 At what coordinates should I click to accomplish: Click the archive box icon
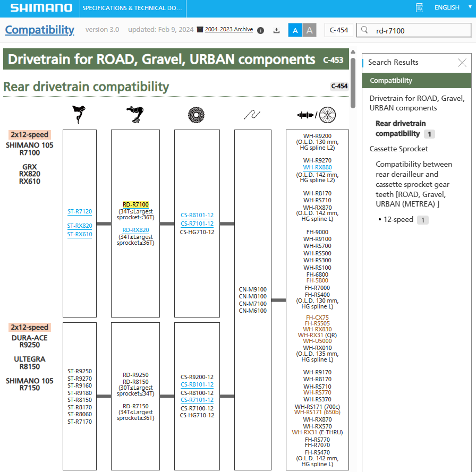pyautogui.click(x=200, y=29)
